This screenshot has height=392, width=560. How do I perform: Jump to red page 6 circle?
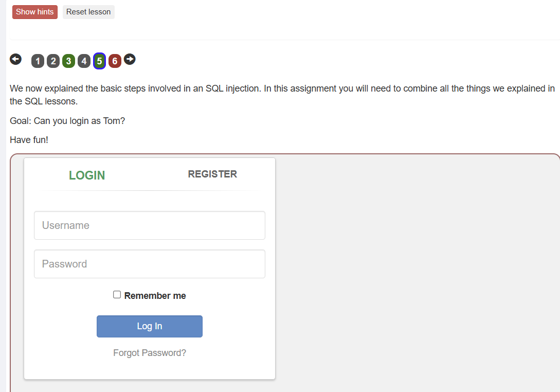115,61
